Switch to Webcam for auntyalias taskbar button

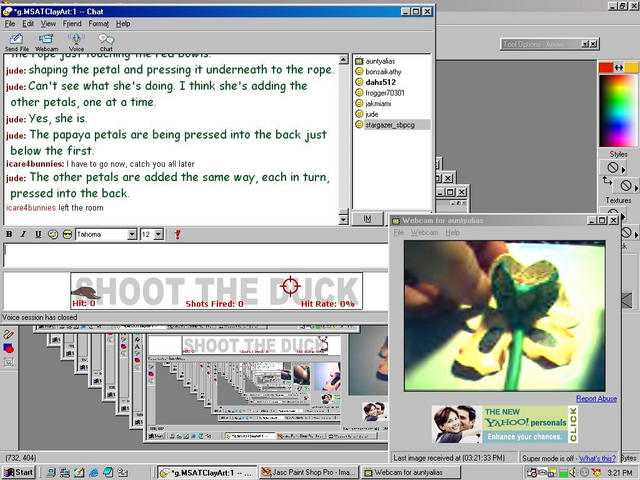click(410, 473)
